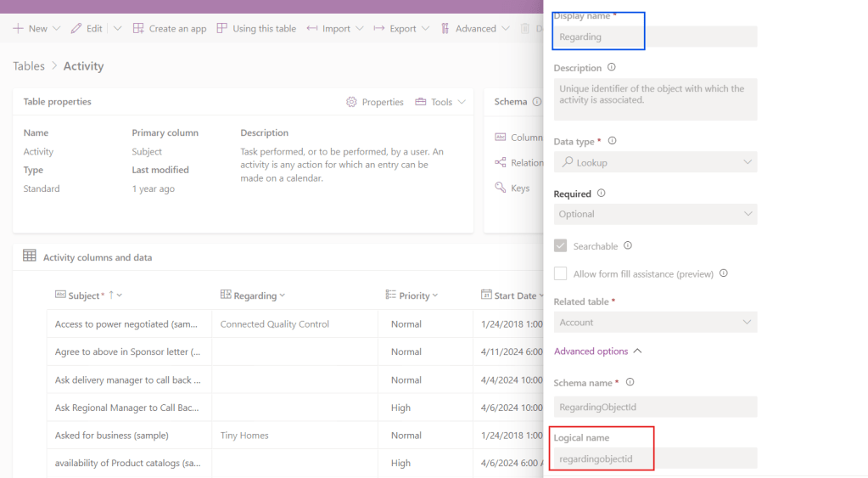Viewport: 868px width, 478px height.
Task: Click the Display name field 'Regarding'
Action: point(655,37)
